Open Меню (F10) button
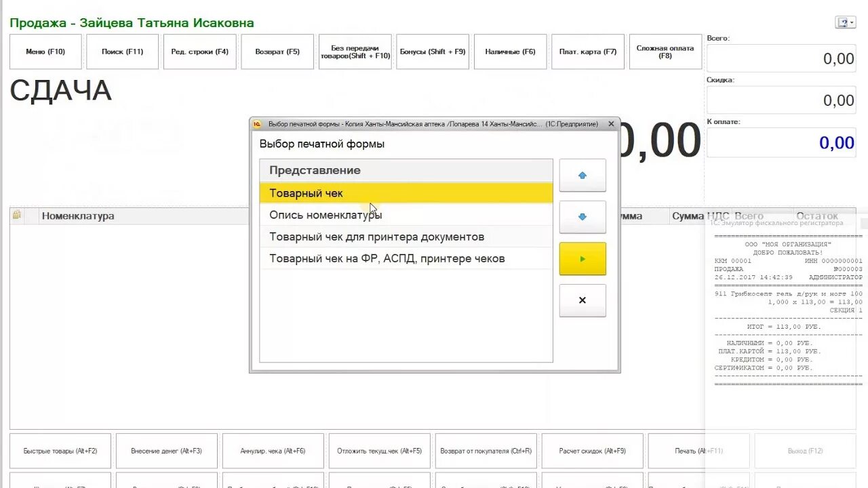 pos(45,52)
